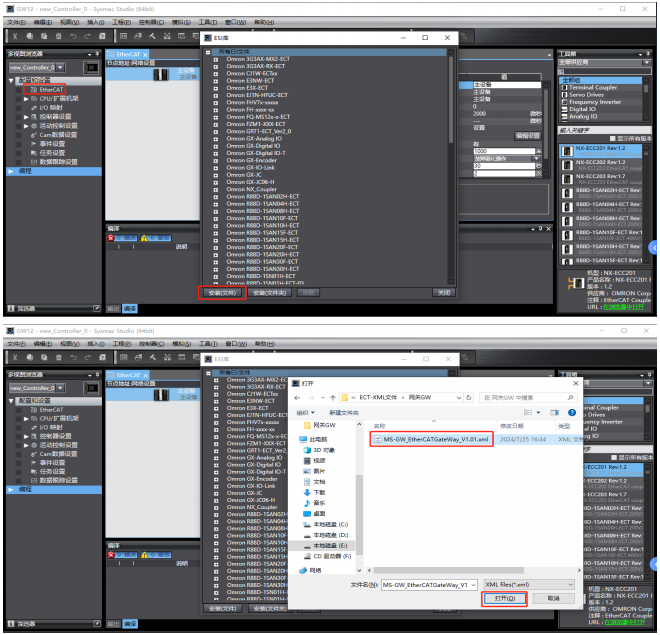Toggle the preview pane in Open dialog
This screenshot has height=635, width=660.
coord(554,412)
